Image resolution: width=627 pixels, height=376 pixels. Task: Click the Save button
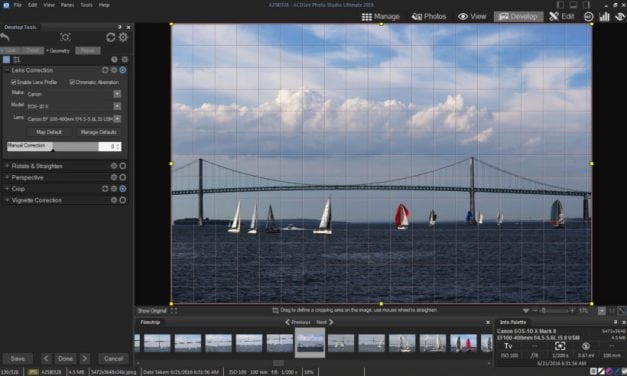coord(18,358)
